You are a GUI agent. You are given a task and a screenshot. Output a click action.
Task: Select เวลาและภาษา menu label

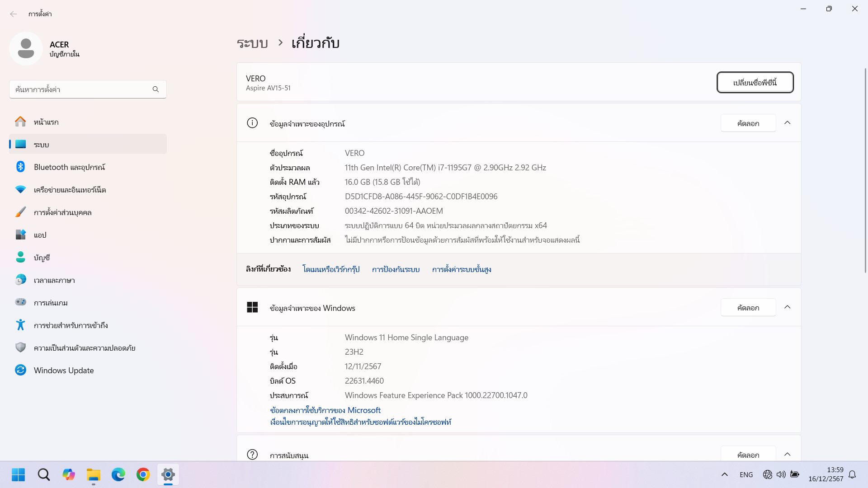coord(54,280)
